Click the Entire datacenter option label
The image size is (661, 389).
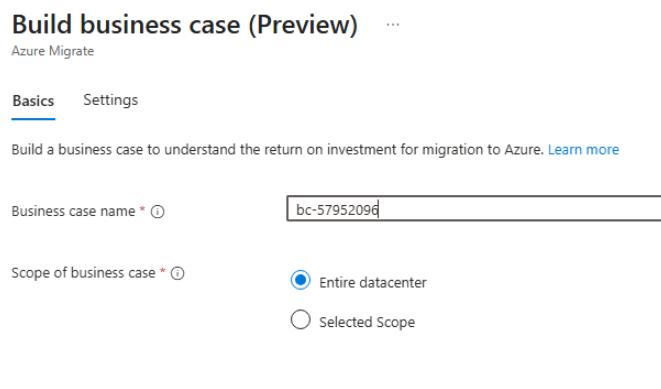tap(373, 282)
